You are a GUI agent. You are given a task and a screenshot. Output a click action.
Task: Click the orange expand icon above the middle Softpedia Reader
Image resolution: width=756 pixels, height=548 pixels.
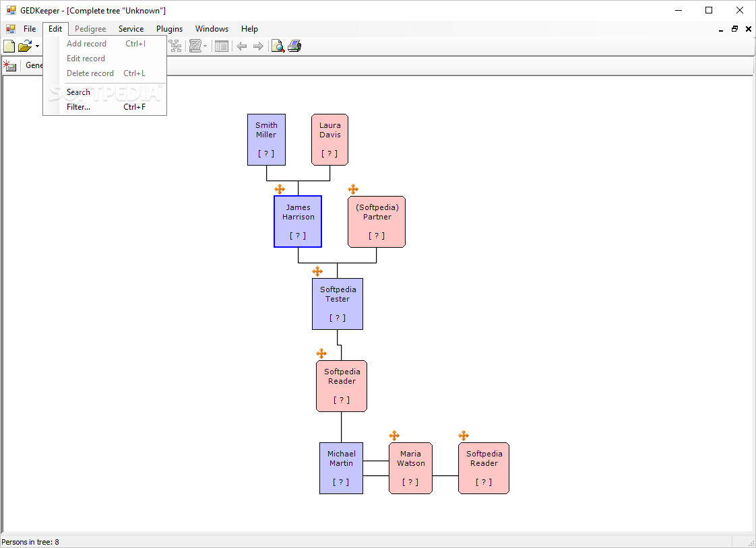pos(321,354)
